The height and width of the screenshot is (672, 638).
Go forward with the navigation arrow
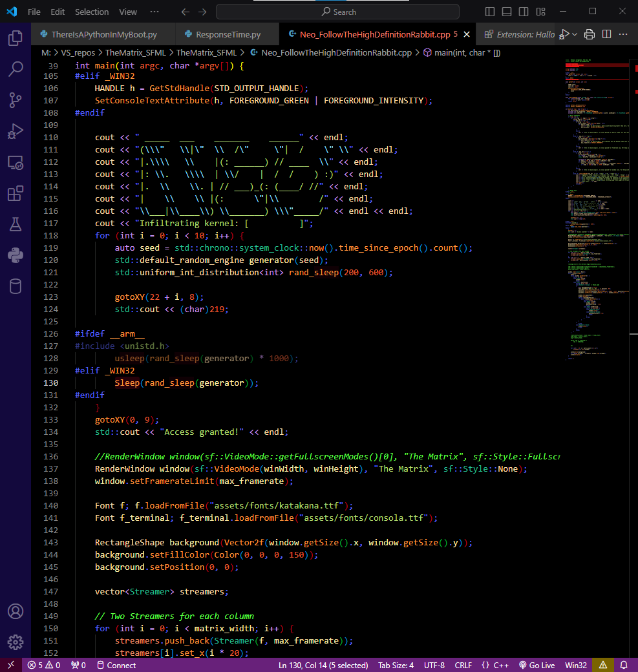coord(202,12)
